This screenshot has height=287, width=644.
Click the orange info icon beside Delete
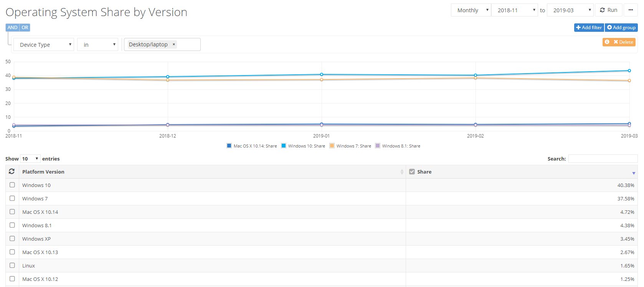click(x=607, y=42)
